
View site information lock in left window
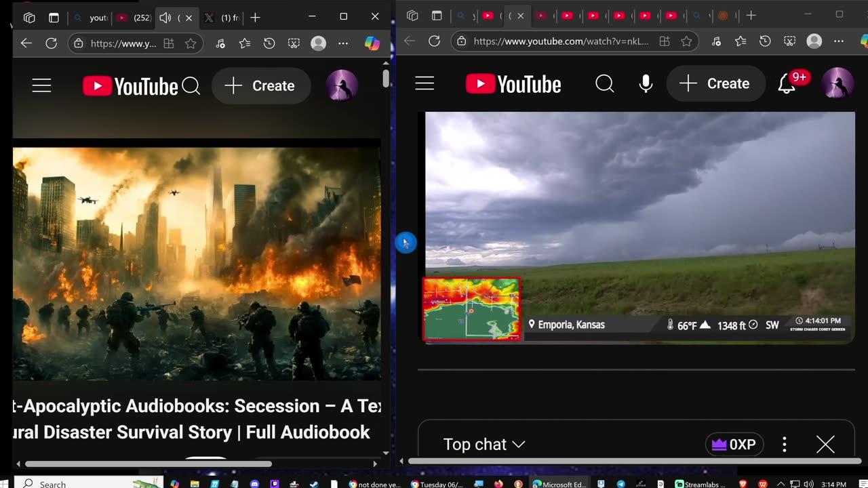[79, 43]
